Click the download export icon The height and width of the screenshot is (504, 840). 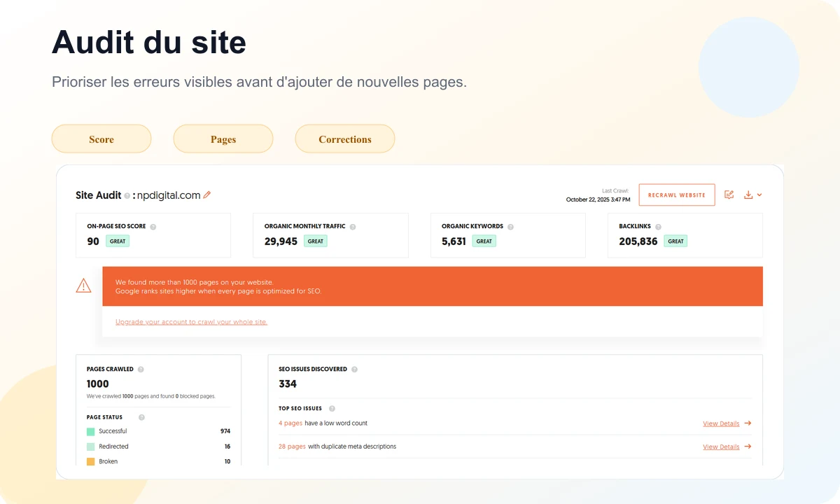pyautogui.click(x=748, y=195)
